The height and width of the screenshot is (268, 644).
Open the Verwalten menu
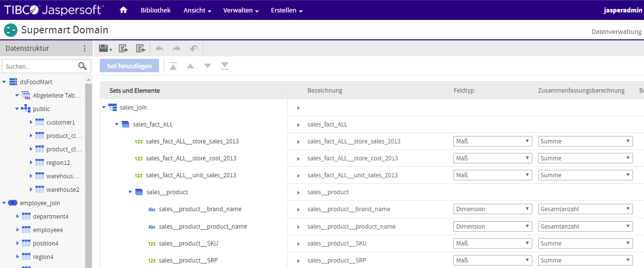(x=240, y=10)
